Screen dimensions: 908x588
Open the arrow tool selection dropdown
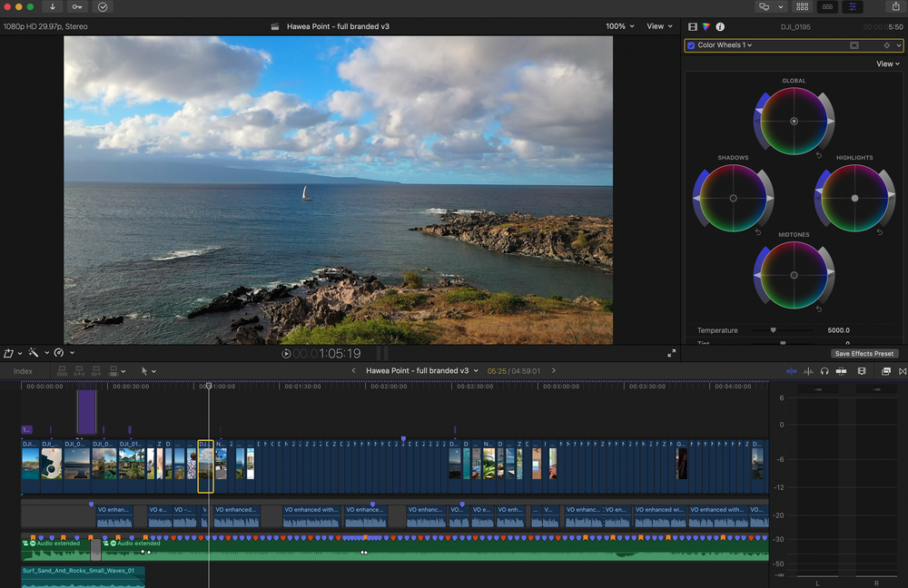pyautogui.click(x=151, y=370)
